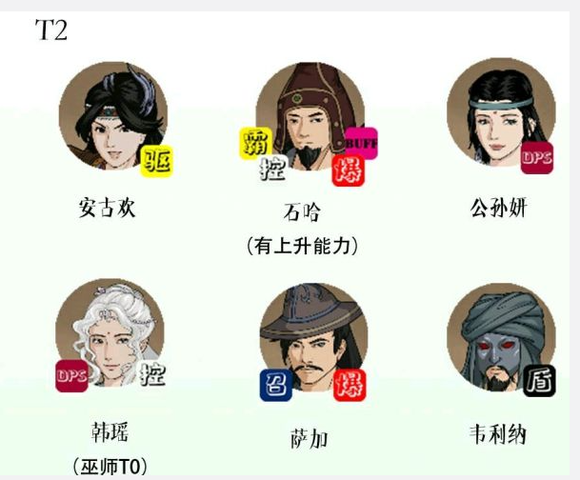Click the T2 tier heading

click(51, 30)
